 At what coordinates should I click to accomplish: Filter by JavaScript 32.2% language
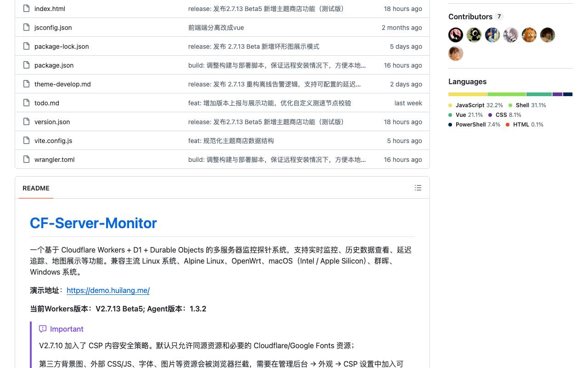[x=476, y=105]
